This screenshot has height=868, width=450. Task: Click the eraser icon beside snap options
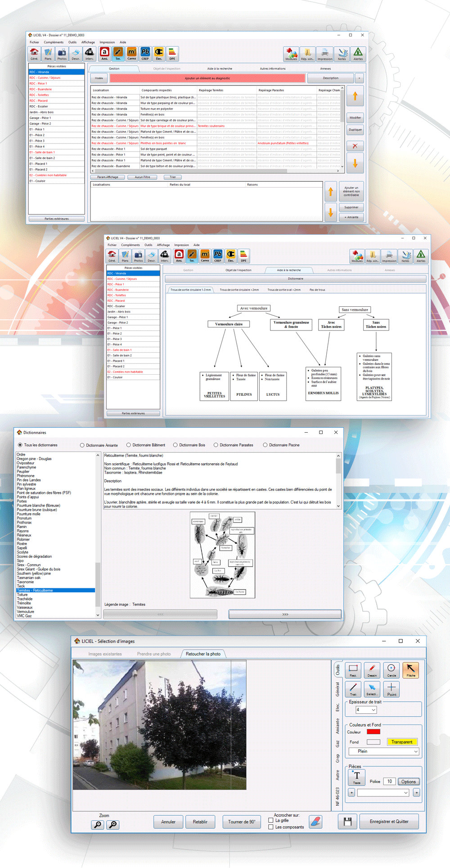pyautogui.click(x=316, y=822)
